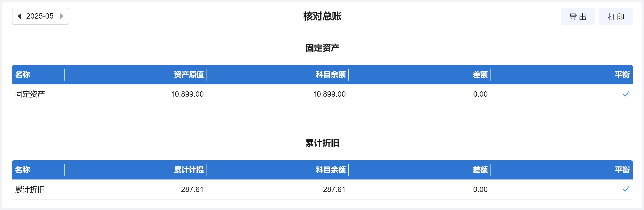Screen dimensions: 644x210
Task: Click the 累计计提 column header
Action: [189, 170]
